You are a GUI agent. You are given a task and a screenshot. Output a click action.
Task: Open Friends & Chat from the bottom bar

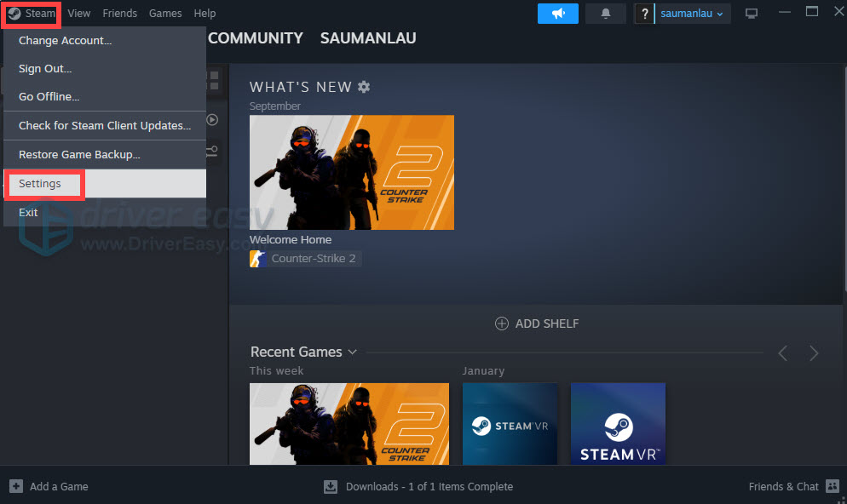783,486
